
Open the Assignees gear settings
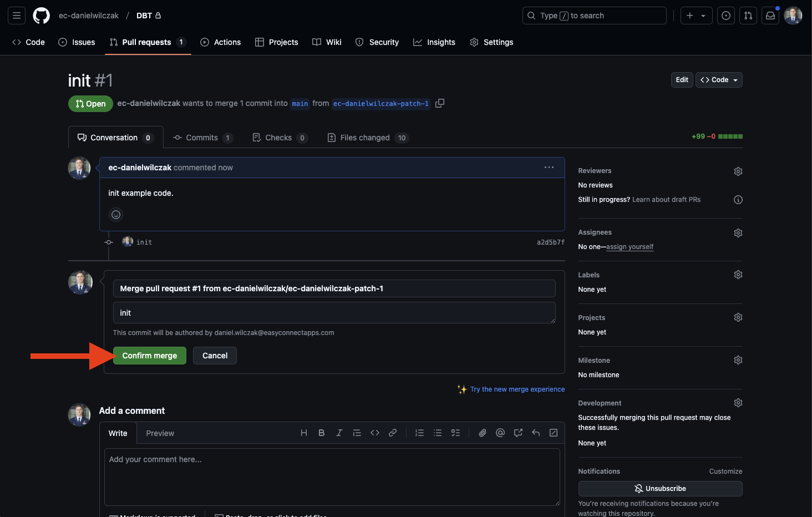pyautogui.click(x=738, y=233)
